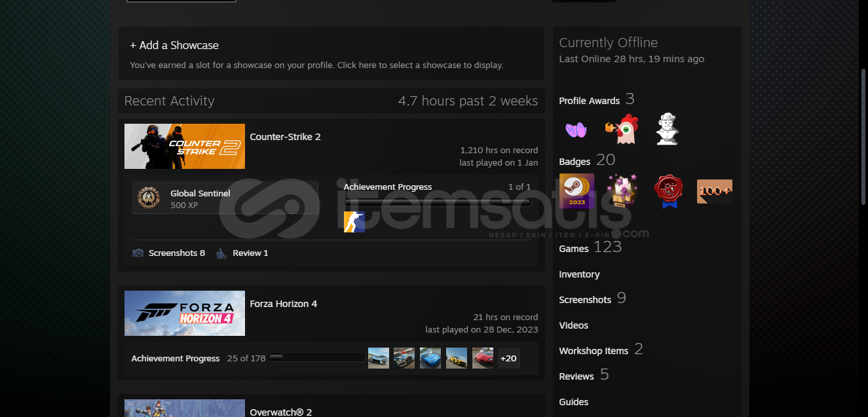The width and height of the screenshot is (868, 417).
Task: Click the "Global Sentinel" badge name
Action: click(x=200, y=193)
